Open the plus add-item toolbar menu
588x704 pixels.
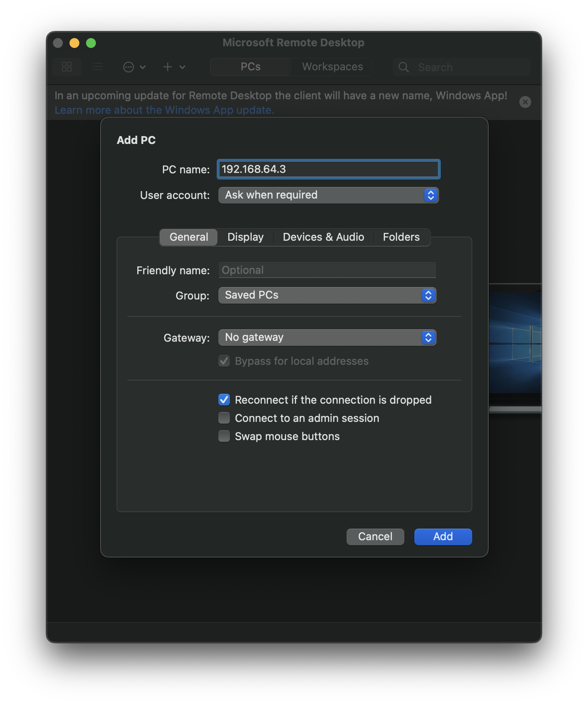(174, 67)
